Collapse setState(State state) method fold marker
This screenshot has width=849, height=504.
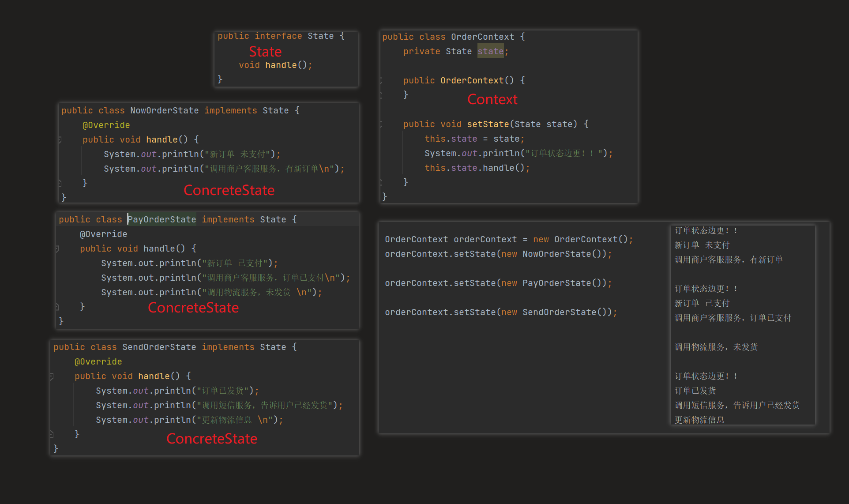(381, 124)
